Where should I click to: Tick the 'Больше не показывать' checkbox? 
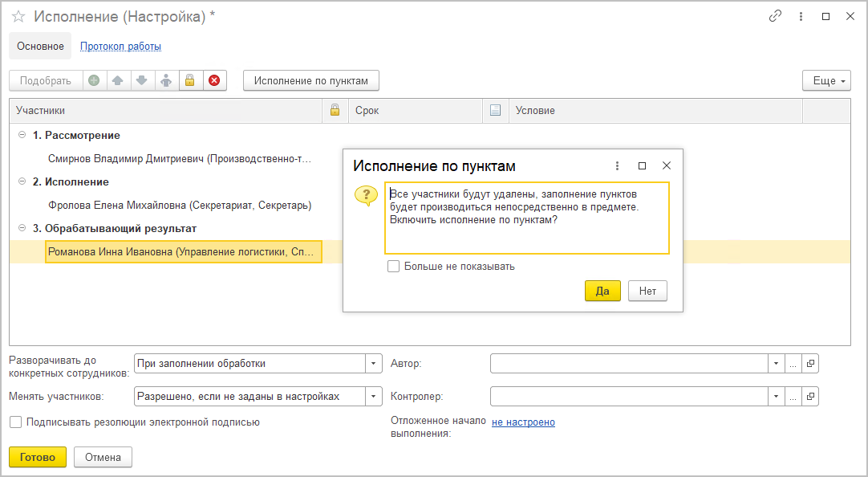(x=393, y=267)
